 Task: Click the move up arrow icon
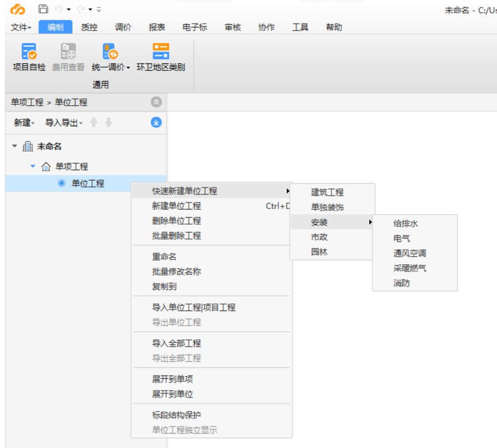pyautogui.click(x=94, y=122)
